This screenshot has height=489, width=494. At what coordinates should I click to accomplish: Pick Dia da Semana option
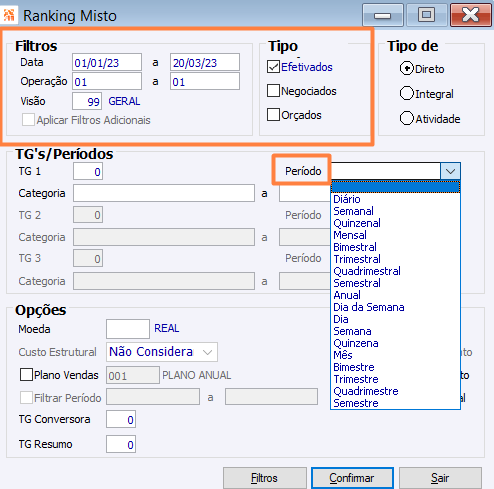tap(395, 307)
